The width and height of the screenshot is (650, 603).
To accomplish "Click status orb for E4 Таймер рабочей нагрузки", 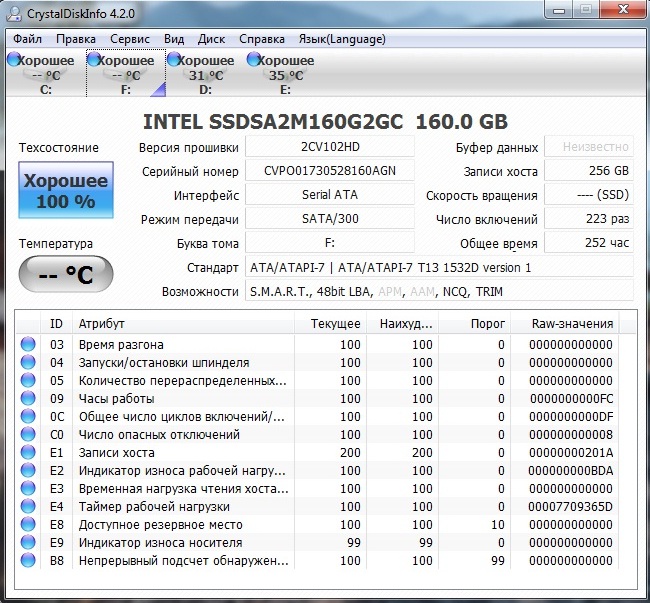I will point(28,506).
